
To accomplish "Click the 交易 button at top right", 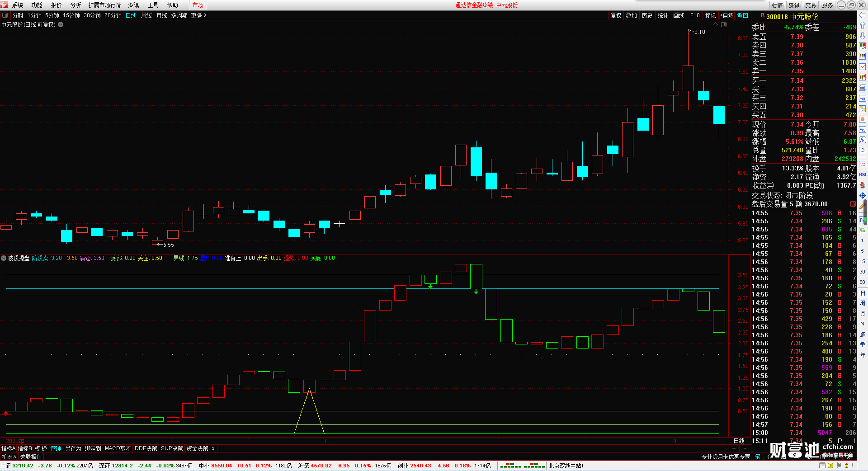I will click(x=811, y=5).
